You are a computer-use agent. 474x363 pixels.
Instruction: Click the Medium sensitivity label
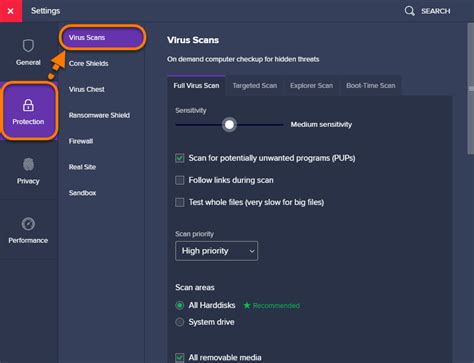click(x=321, y=125)
